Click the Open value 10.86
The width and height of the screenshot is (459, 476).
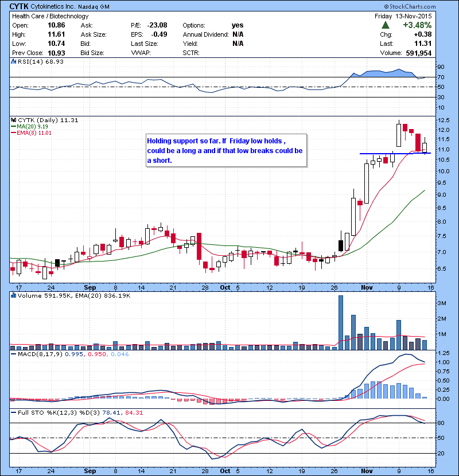[x=56, y=25]
